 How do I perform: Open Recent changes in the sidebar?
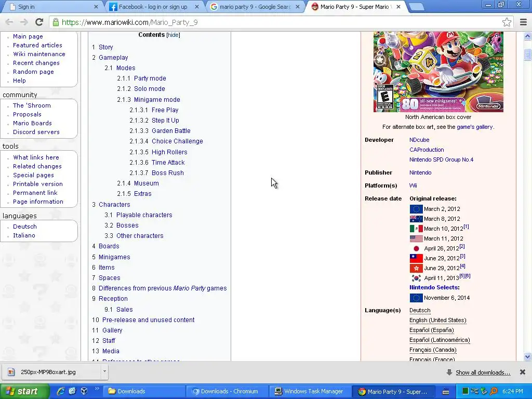coord(36,63)
